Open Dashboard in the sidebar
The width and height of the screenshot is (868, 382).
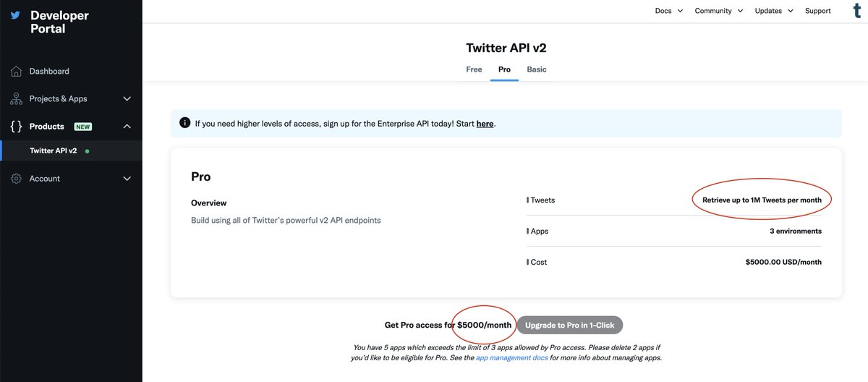click(49, 72)
